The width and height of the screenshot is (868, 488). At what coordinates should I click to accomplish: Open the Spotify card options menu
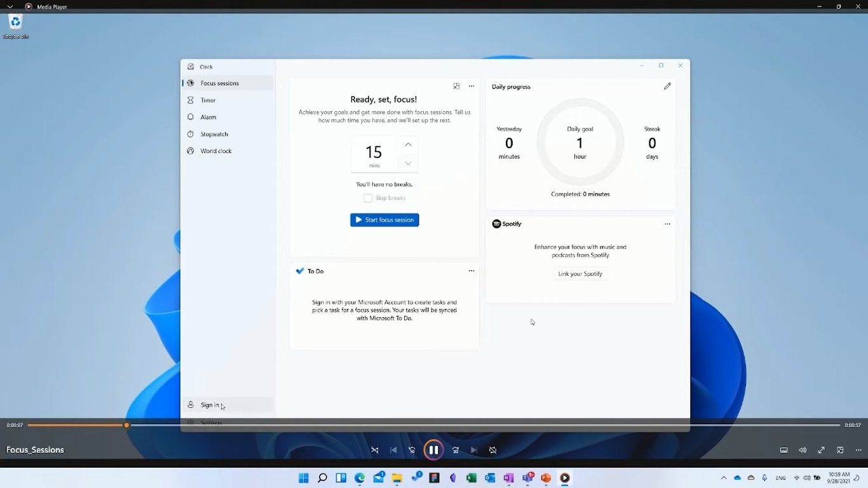coord(667,224)
